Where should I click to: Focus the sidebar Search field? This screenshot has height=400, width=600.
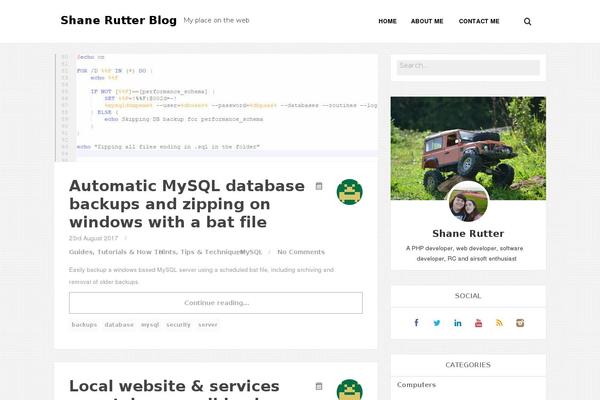(x=468, y=67)
